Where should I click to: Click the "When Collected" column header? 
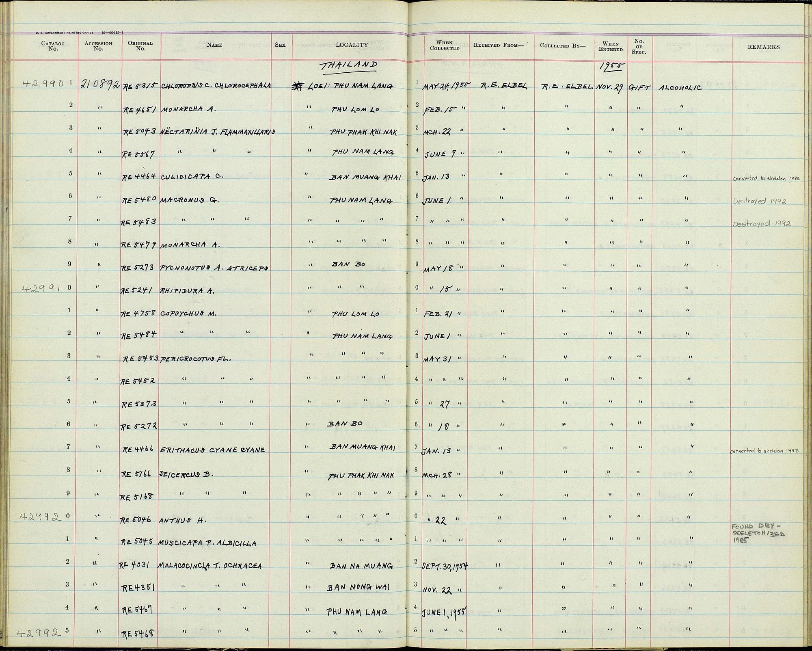pos(445,45)
